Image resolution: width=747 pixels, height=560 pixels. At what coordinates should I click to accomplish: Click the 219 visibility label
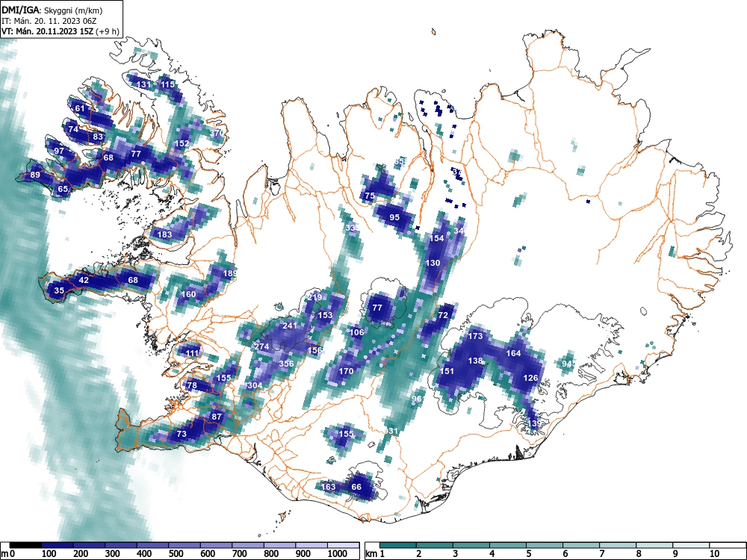314,297
